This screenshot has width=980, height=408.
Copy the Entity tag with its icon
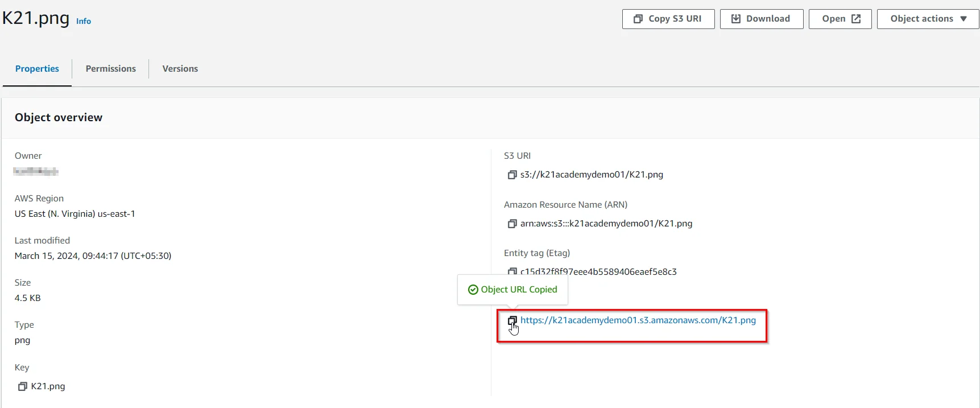[x=512, y=271]
